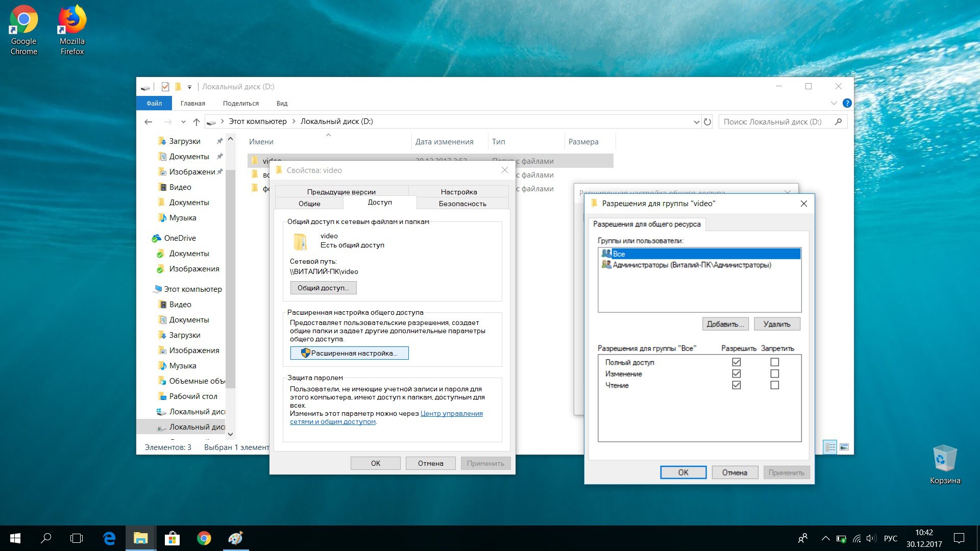Open recent locations dropdown arrow
Screen dimensions: 980x551
coord(183,122)
